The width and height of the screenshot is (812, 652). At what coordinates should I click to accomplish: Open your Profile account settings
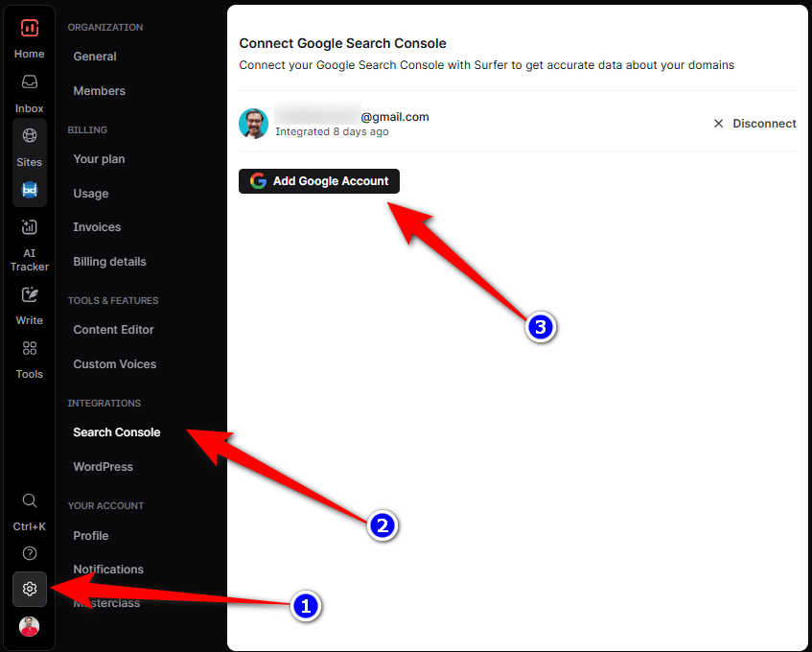point(90,536)
